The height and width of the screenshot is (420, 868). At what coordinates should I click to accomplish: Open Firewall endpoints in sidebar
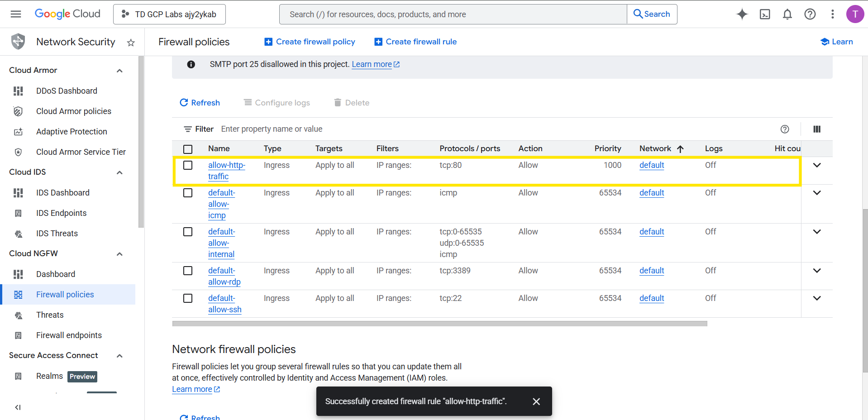tap(69, 335)
